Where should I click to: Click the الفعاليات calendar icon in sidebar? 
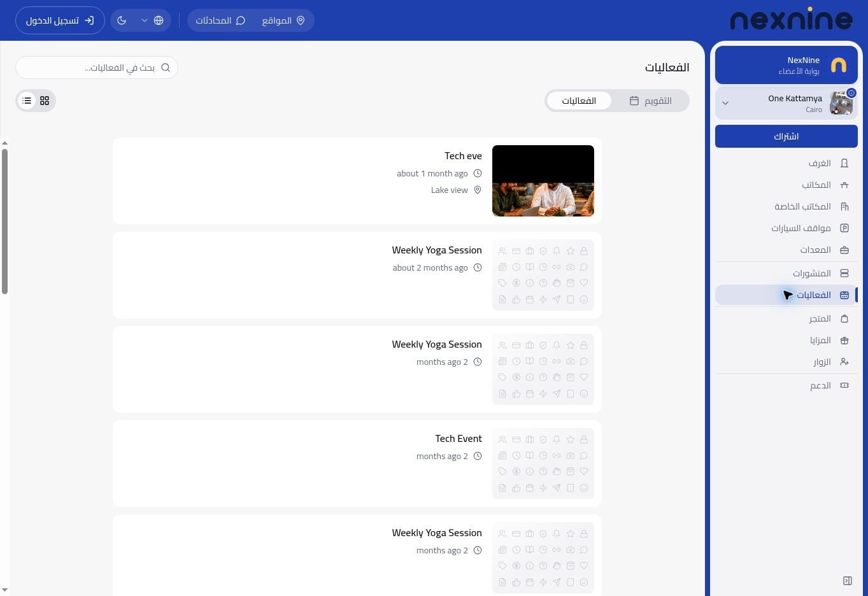coord(844,295)
